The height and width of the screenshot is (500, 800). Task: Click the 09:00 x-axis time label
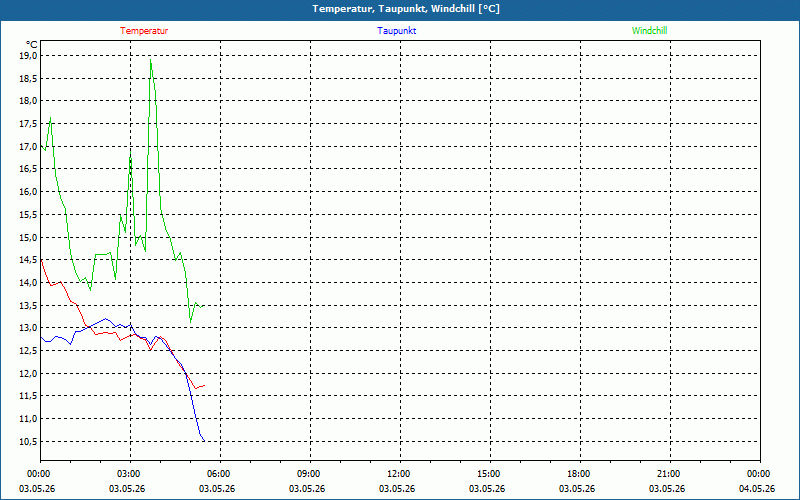[310, 474]
